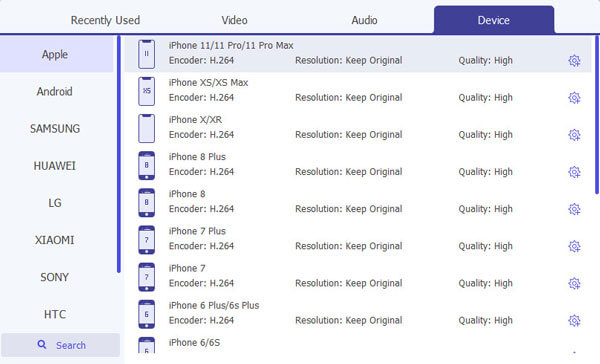This screenshot has width=600, height=364.
Task: Click the iPhone 7 Plus phone icon
Action: (x=147, y=240)
